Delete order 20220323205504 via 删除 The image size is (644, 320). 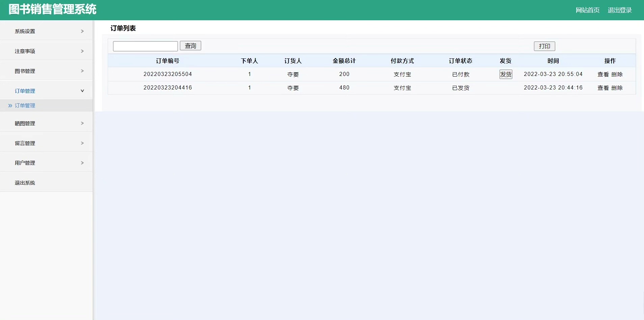pyautogui.click(x=617, y=74)
